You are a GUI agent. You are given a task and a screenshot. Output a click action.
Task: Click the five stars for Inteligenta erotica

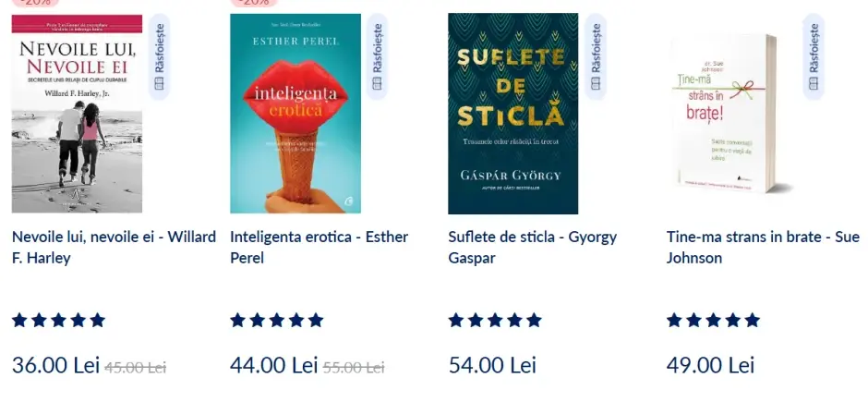pyautogui.click(x=277, y=321)
